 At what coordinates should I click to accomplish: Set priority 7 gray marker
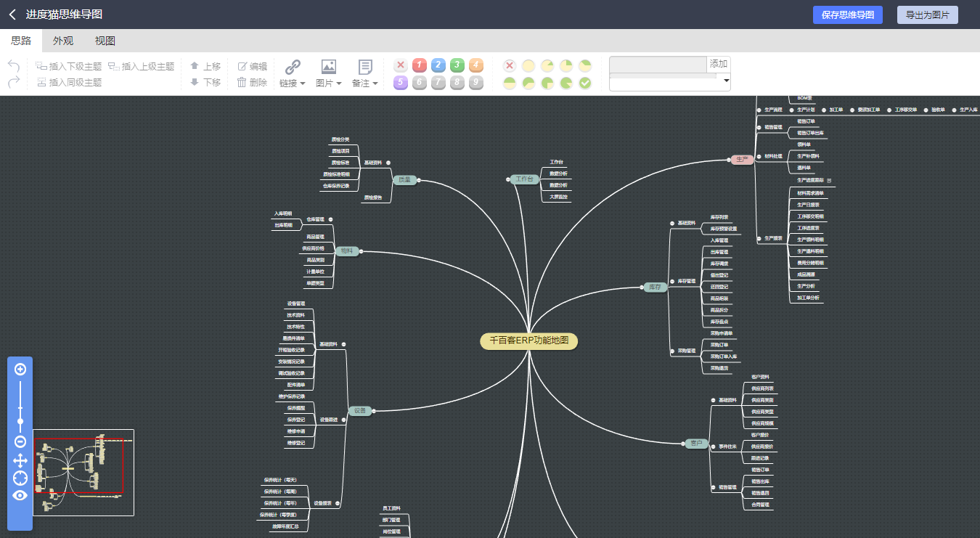click(x=438, y=83)
